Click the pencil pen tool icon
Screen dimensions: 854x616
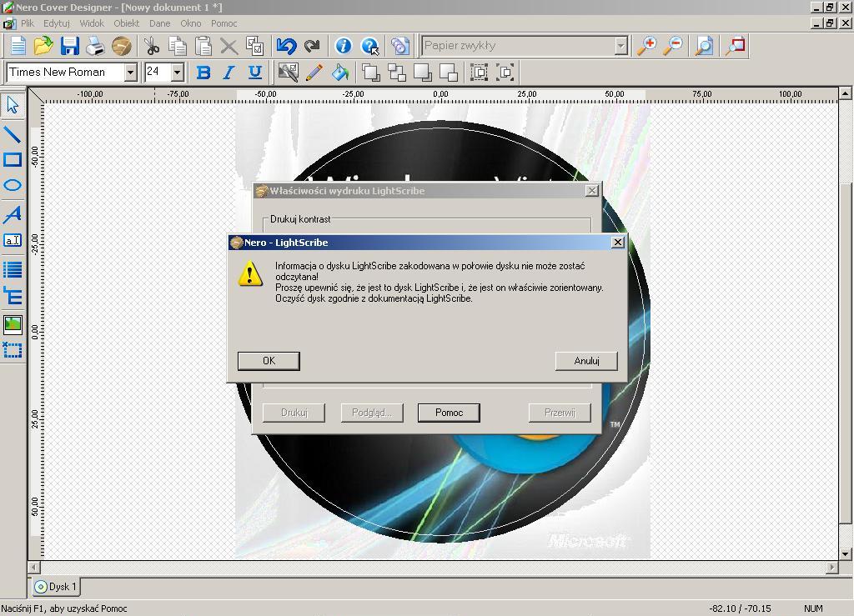point(314,73)
